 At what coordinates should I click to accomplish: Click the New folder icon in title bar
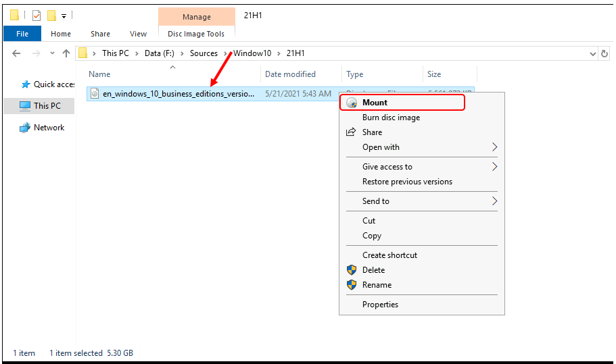coord(51,16)
